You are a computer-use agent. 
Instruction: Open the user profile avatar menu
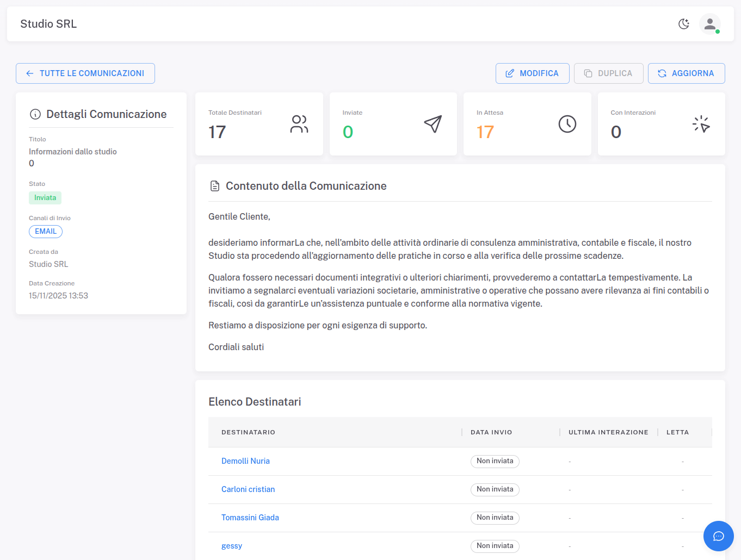tap(711, 24)
